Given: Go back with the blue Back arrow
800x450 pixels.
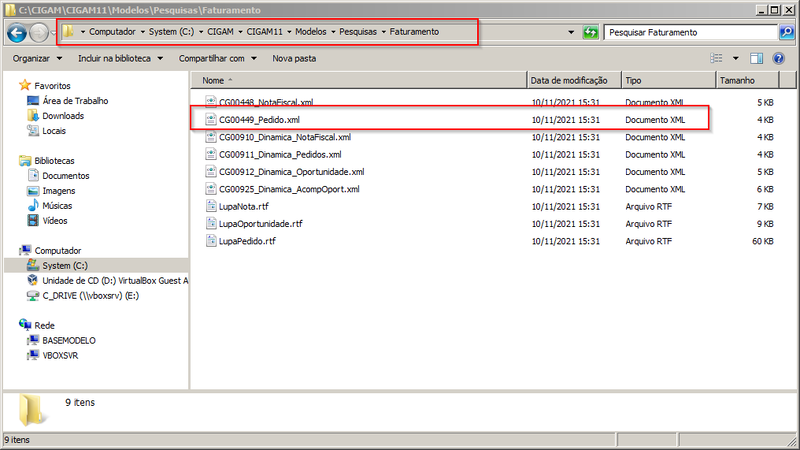Looking at the screenshot, I should pyautogui.click(x=17, y=33).
